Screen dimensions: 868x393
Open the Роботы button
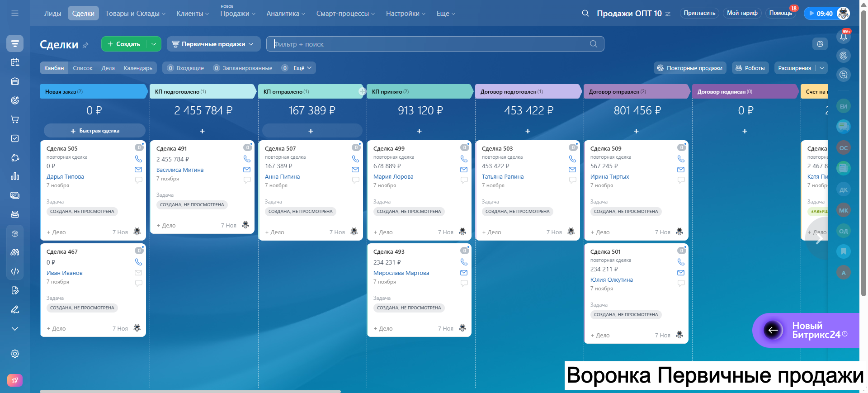pyautogui.click(x=750, y=68)
